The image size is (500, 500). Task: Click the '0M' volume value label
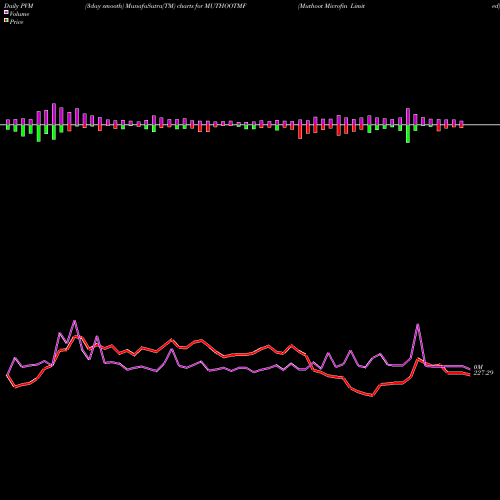(x=478, y=367)
